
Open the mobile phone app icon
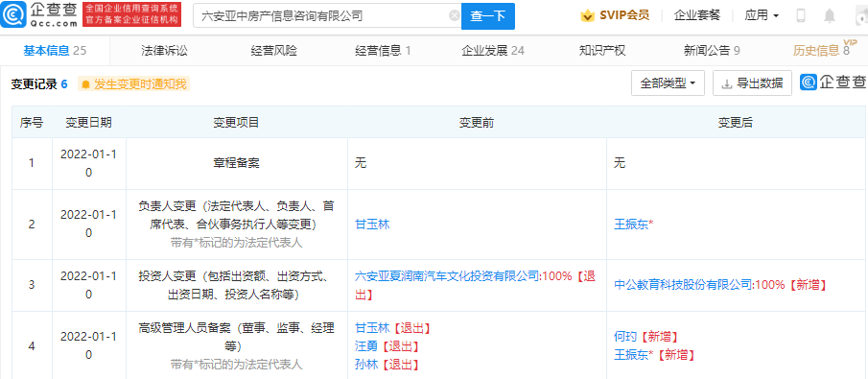point(801,16)
